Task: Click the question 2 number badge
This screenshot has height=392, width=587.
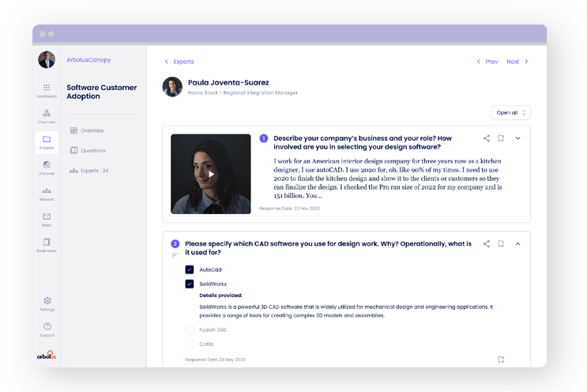Action: point(175,244)
